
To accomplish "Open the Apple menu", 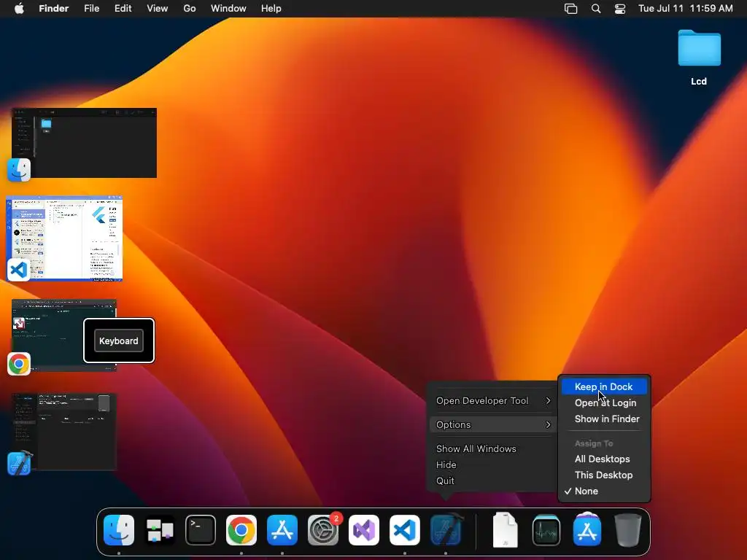I will pyautogui.click(x=19, y=9).
